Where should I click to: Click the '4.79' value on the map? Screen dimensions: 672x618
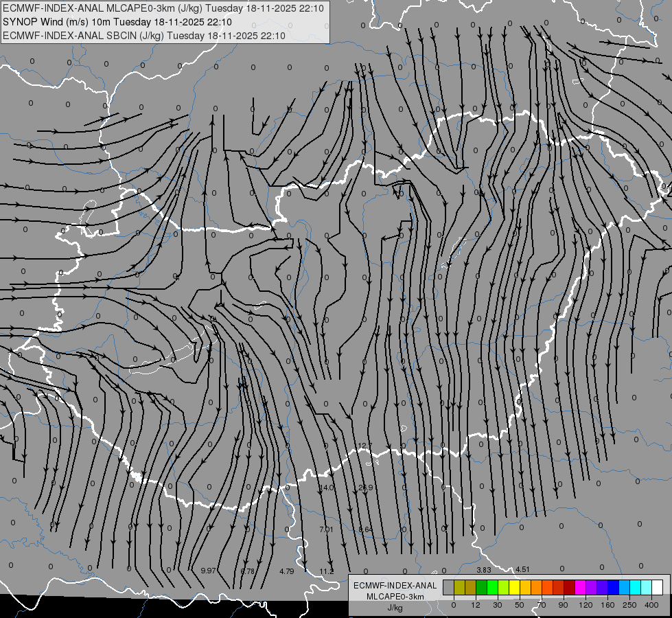point(287,571)
